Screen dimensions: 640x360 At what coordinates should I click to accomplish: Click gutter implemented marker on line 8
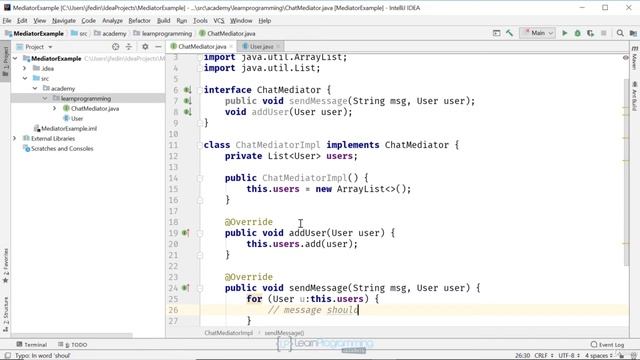[187, 112]
